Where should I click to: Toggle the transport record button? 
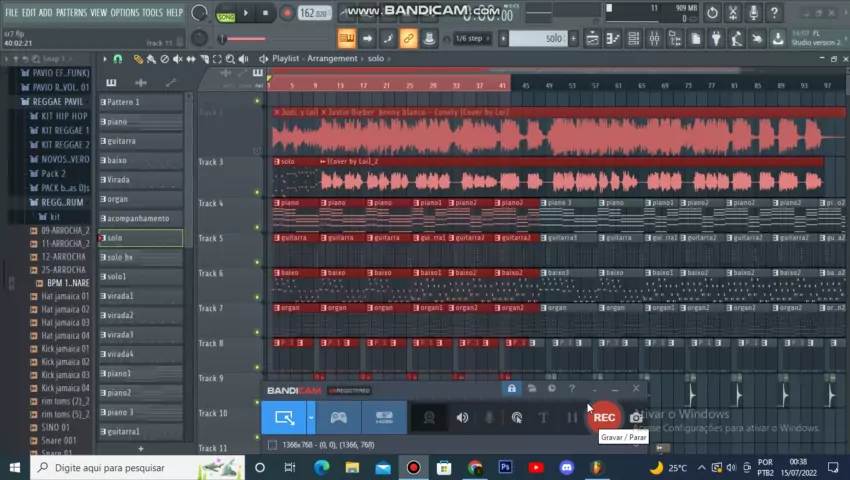coord(287,13)
